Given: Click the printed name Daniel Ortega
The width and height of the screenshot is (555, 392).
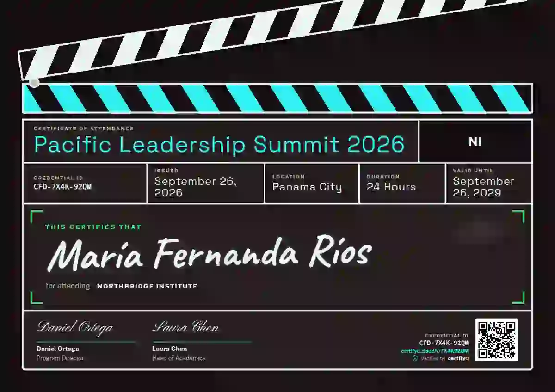Looking at the screenshot, I should pyautogui.click(x=58, y=349).
